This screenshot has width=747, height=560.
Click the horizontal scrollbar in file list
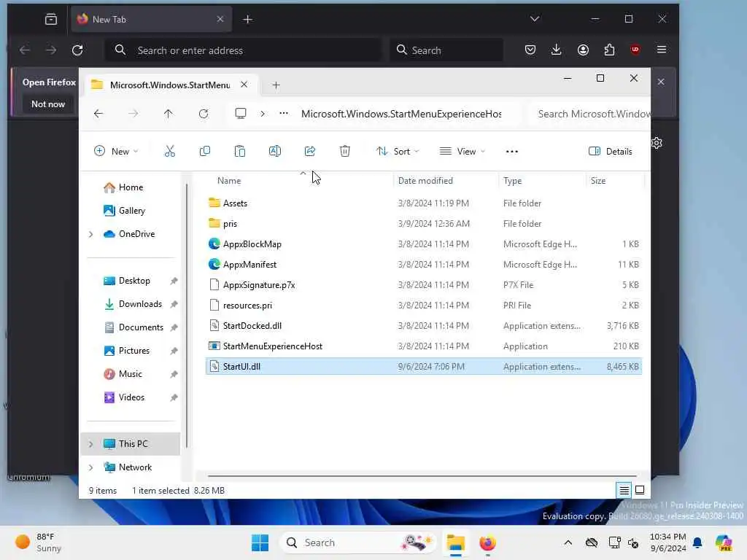coord(422,475)
